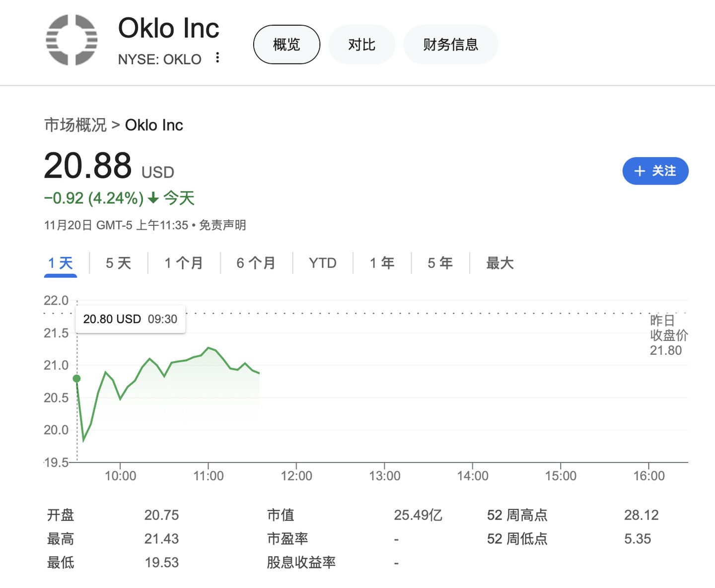The image size is (715, 588).
Task: Click the 市场概况 breadcrumb link
Action: click(75, 125)
